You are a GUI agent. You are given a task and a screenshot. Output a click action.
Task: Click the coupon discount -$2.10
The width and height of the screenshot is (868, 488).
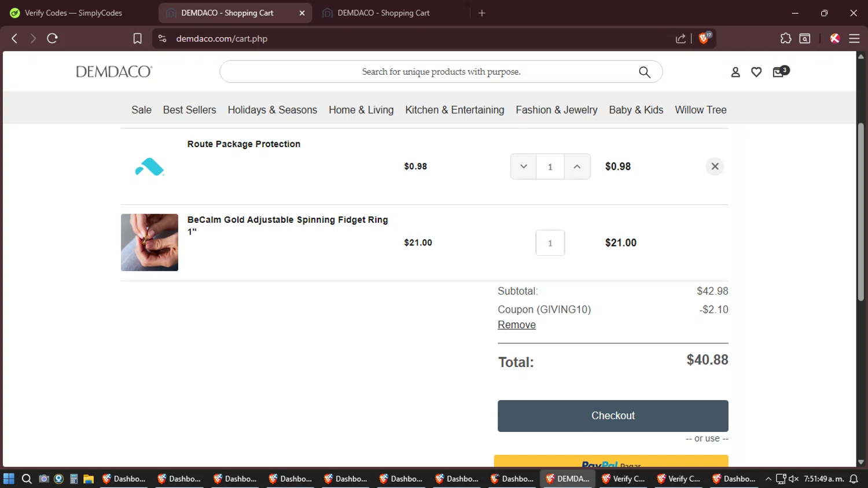click(x=713, y=310)
